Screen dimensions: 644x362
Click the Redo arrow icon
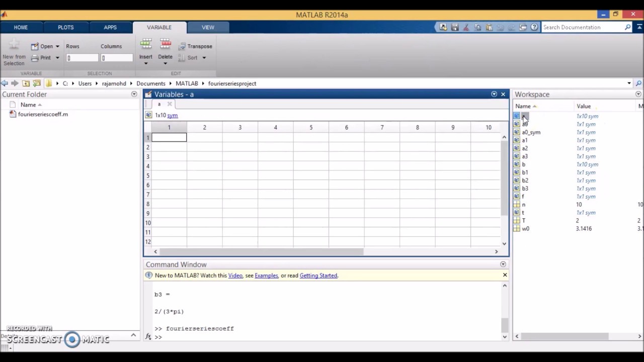coord(512,27)
